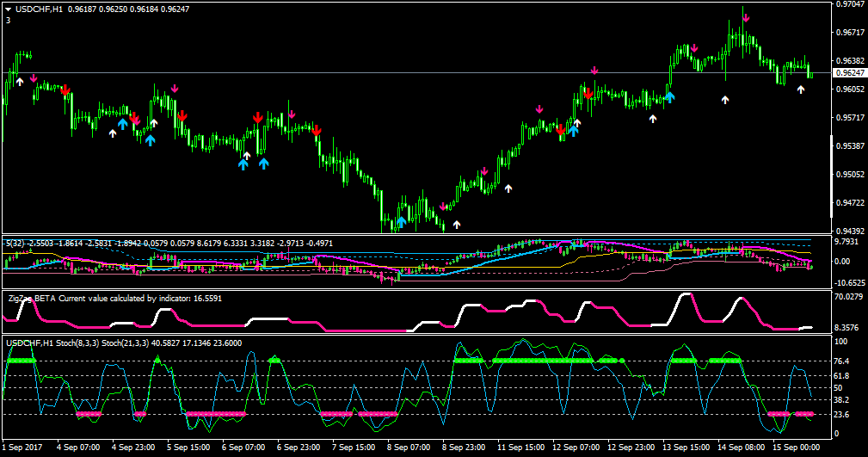Screen dimensions: 868x457
Task: Click the 8 Sep 07:00 time label
Action: click(409, 447)
